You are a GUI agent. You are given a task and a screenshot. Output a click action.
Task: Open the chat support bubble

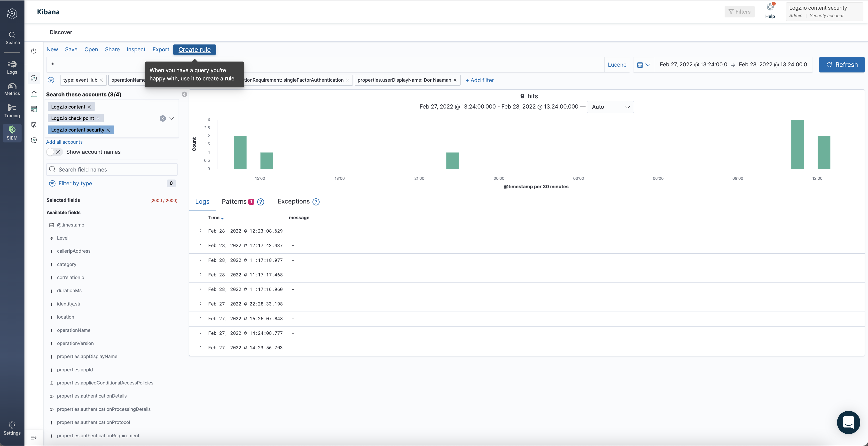click(x=848, y=422)
